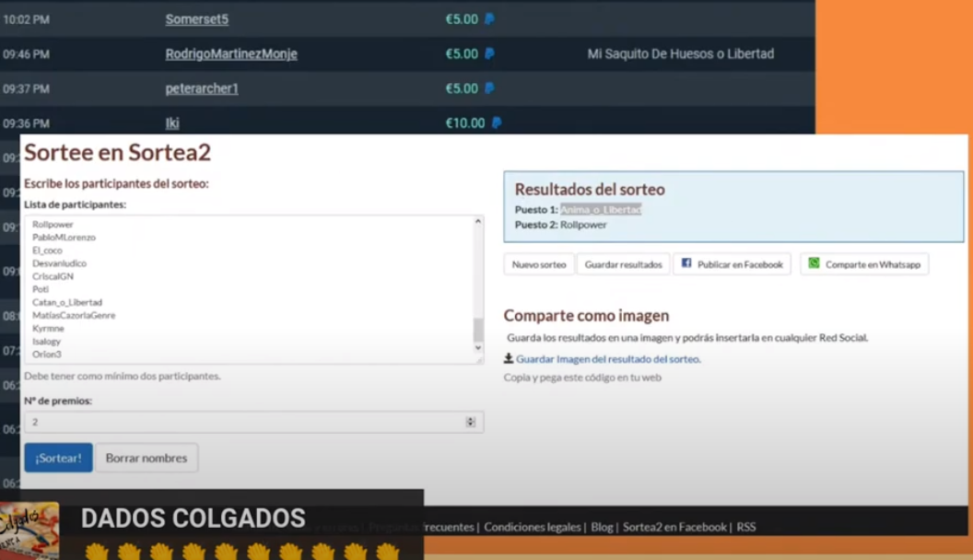Image resolution: width=973 pixels, height=560 pixels.
Task: Click the Facebook logo on the Publicar button
Action: click(x=686, y=263)
